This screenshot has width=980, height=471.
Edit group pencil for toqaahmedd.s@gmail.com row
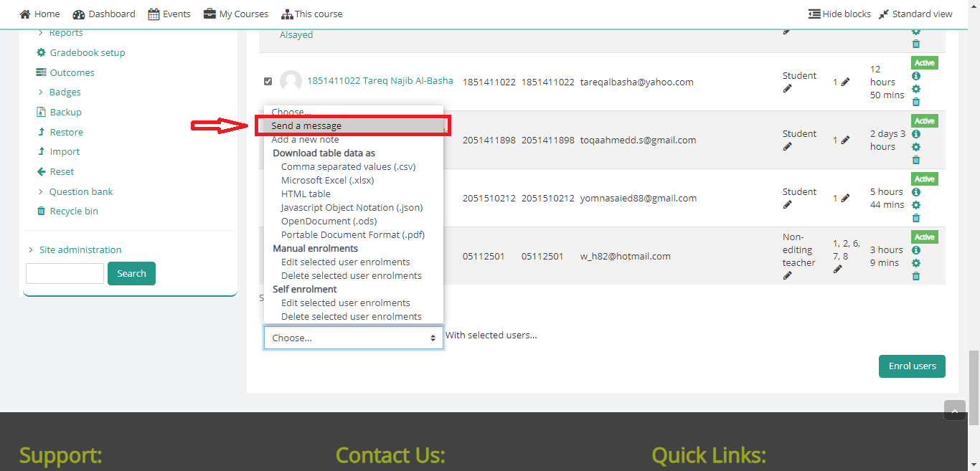point(845,140)
